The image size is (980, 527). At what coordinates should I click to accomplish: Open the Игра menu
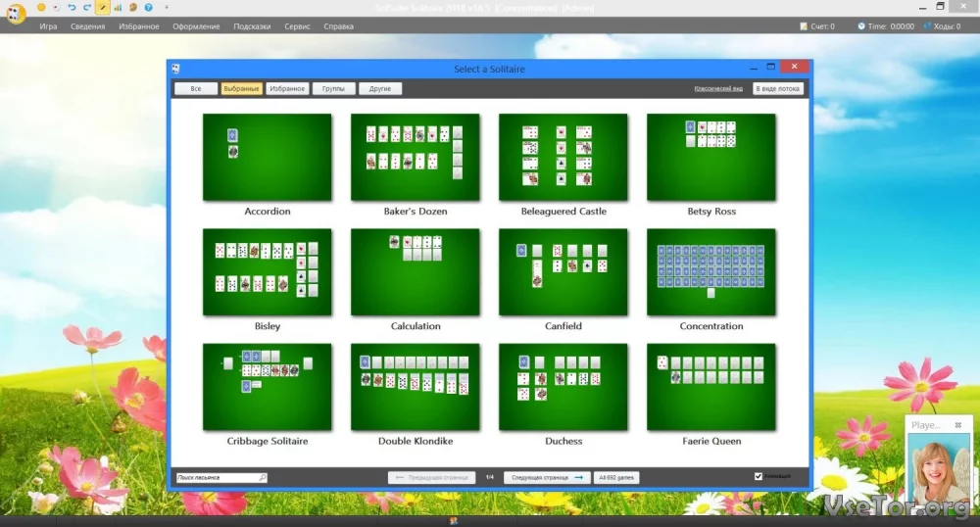click(x=48, y=26)
